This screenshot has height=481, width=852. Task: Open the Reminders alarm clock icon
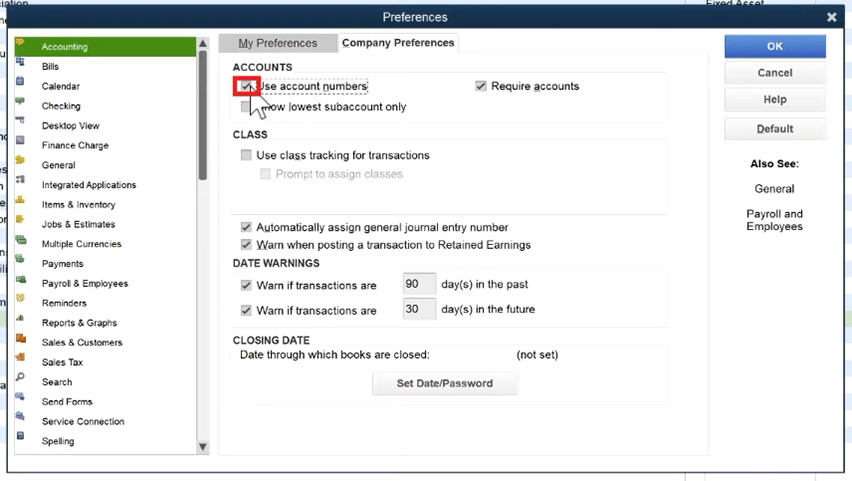[20, 298]
